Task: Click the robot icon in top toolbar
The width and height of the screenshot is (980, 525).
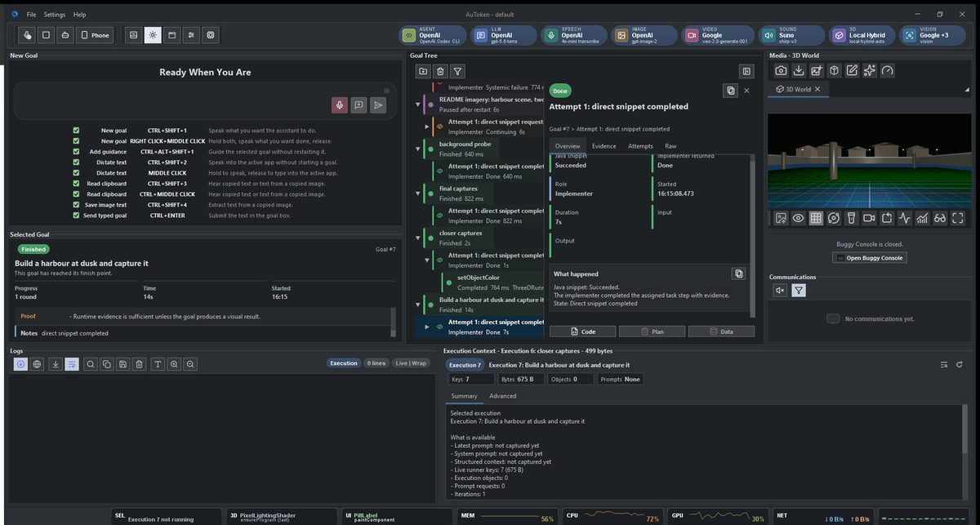Action: point(65,35)
